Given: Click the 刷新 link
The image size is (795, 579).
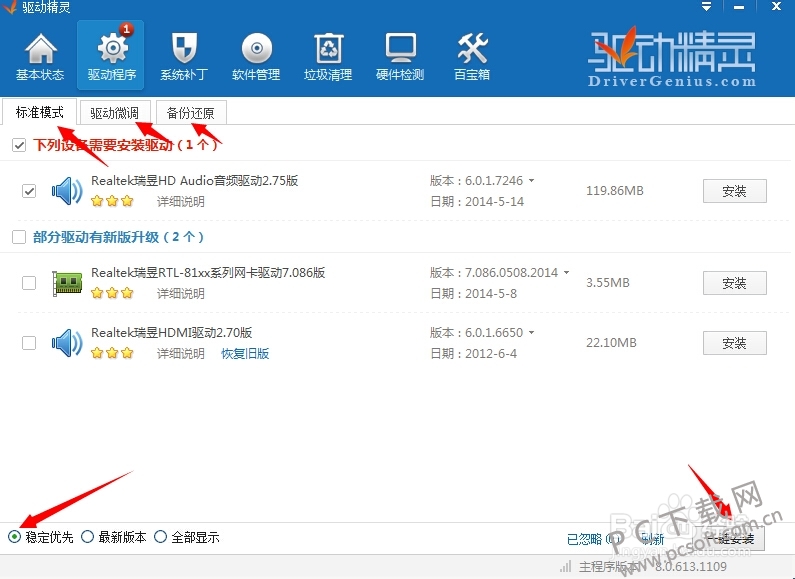Looking at the screenshot, I should 653,539.
